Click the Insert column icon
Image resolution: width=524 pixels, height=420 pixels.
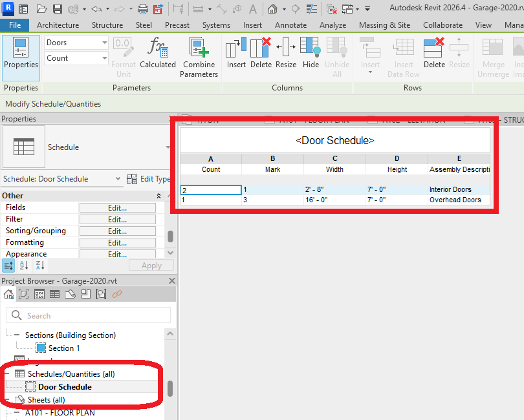pyautogui.click(x=235, y=48)
